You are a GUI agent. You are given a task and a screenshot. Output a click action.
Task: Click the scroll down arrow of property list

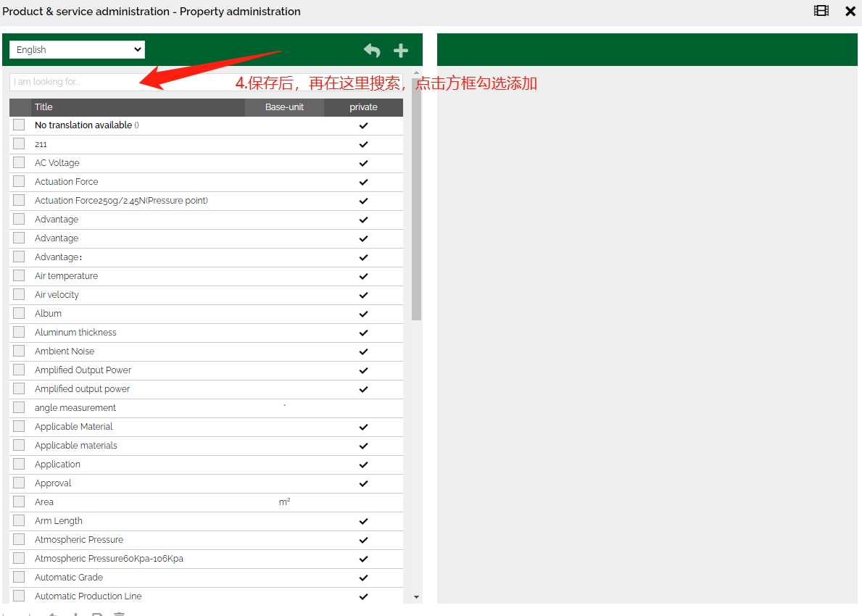pyautogui.click(x=416, y=596)
